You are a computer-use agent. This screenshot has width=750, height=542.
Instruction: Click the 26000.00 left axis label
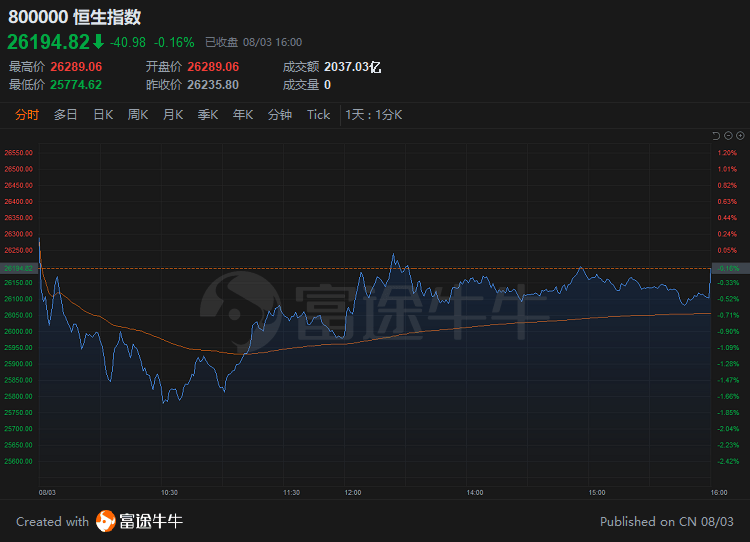[19, 332]
